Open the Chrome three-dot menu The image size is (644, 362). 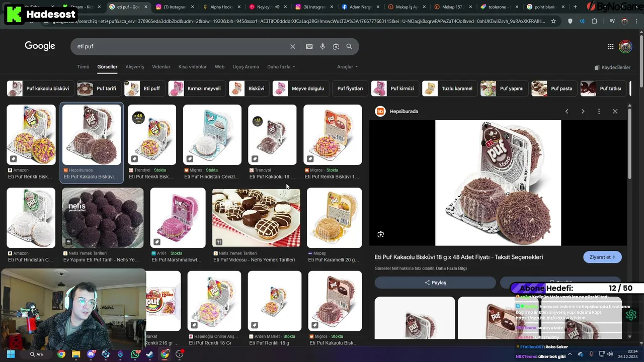click(x=637, y=21)
